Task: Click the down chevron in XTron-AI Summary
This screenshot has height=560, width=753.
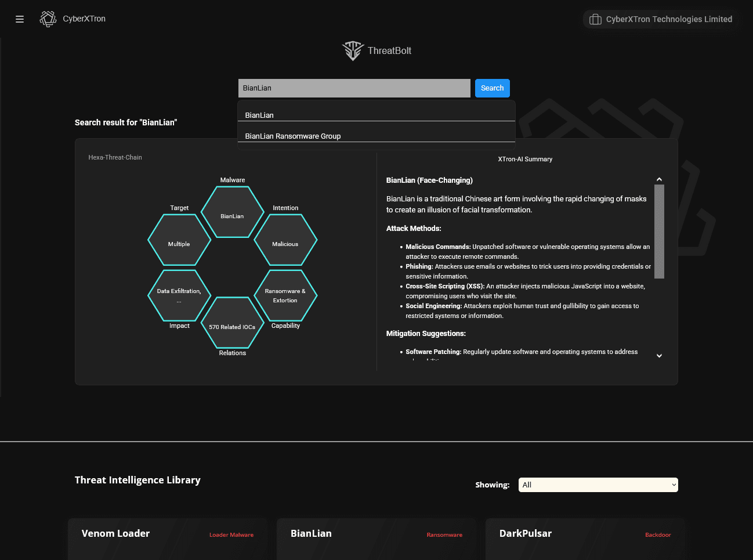Action: coord(659,355)
